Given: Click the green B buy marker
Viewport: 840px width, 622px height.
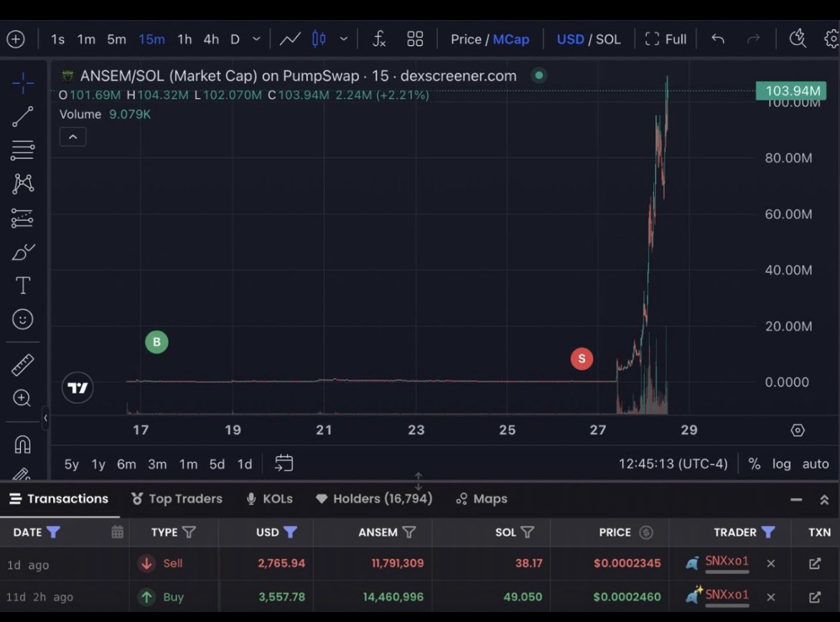Looking at the screenshot, I should pos(157,341).
